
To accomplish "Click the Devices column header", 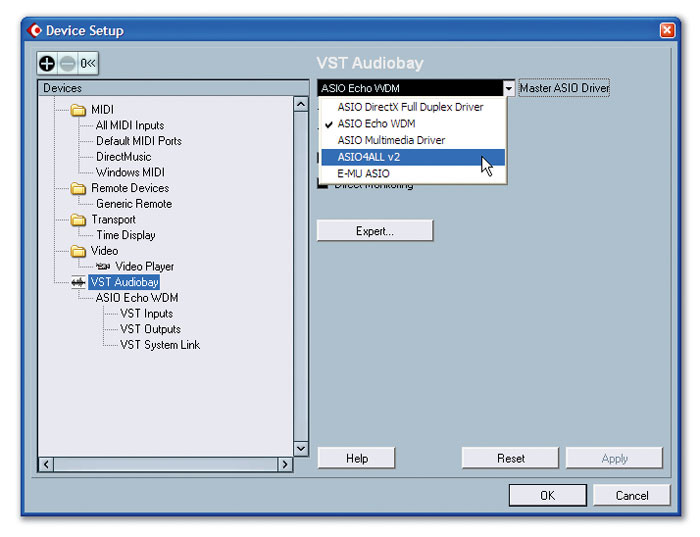I will click(x=174, y=88).
